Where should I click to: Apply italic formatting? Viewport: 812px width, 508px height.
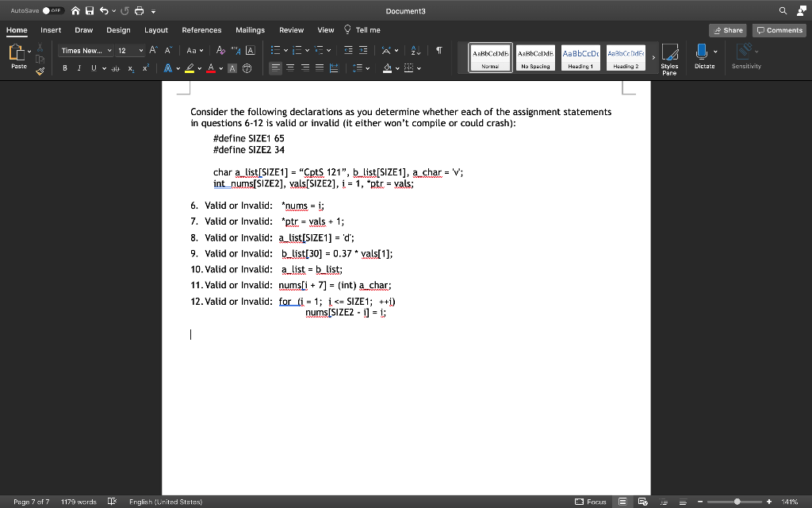tap(79, 68)
